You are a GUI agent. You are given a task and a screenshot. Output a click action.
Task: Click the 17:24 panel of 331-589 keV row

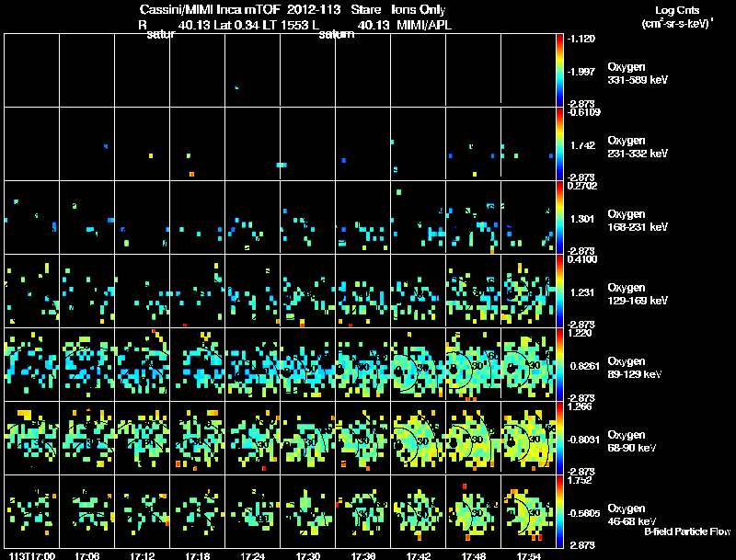coord(252,70)
